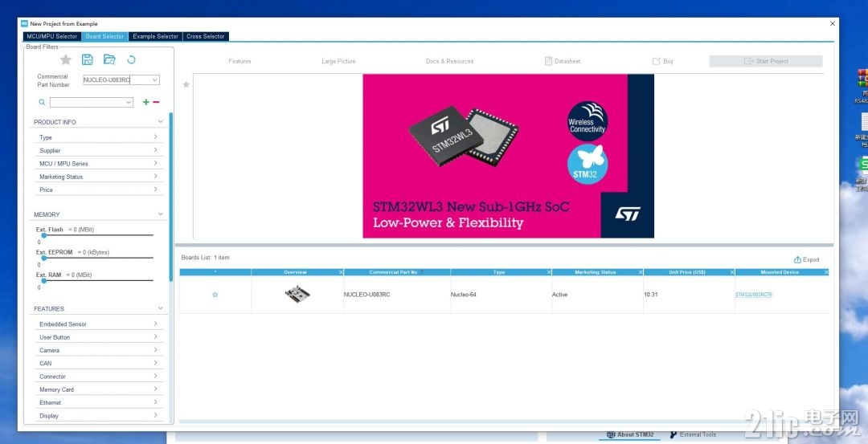Open the STM32U083RCT6 mounted device link
Viewport: 868px width, 444px height.
click(x=753, y=295)
